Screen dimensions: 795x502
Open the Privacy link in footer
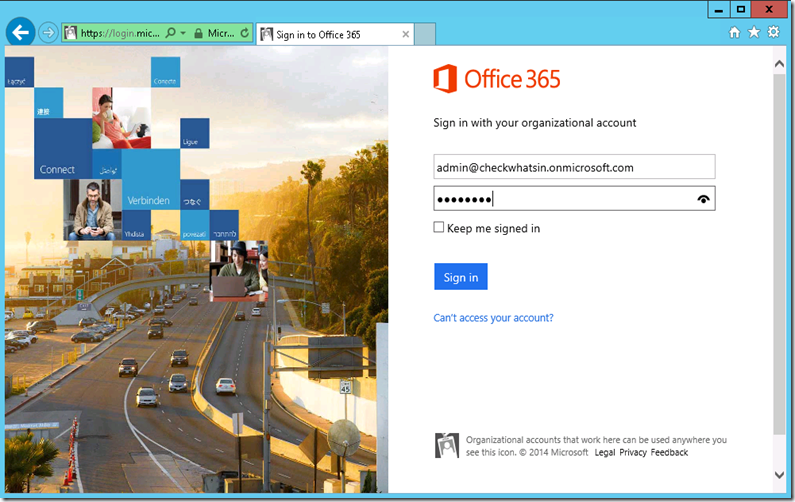tap(633, 452)
